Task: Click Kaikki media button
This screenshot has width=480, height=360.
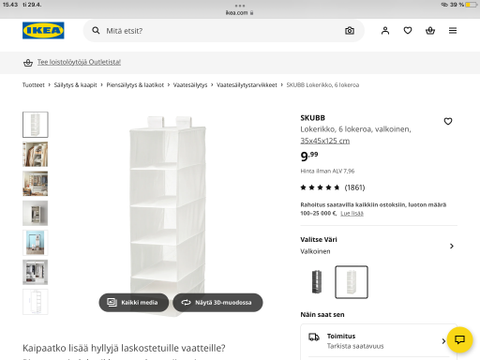Action: pos(134,302)
